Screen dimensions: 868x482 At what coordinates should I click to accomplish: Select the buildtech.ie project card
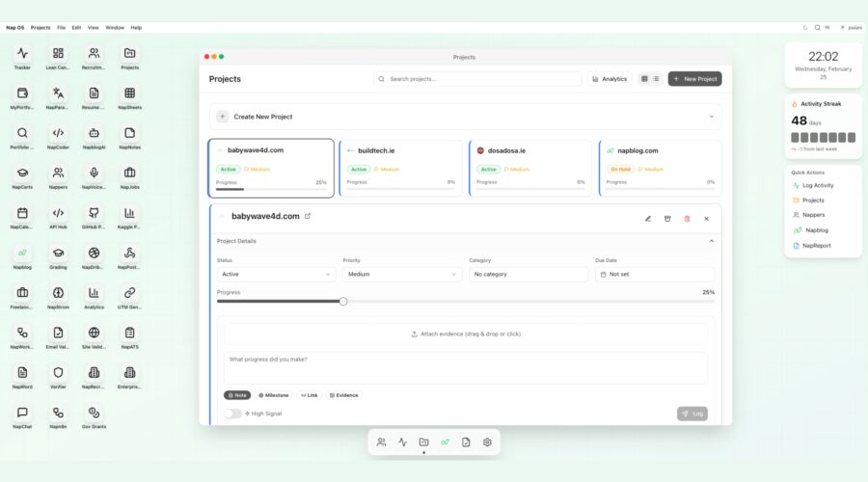[400, 169]
